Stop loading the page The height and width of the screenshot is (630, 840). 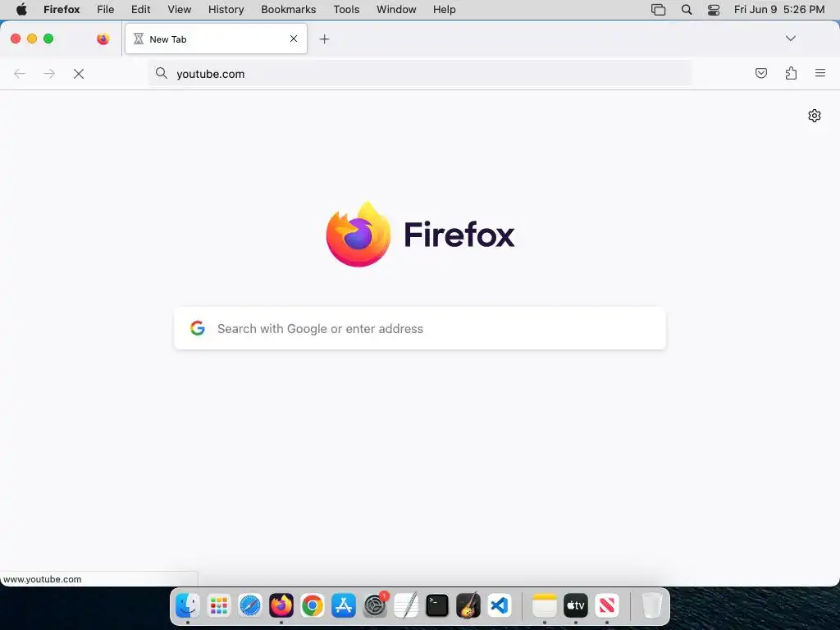[79, 74]
